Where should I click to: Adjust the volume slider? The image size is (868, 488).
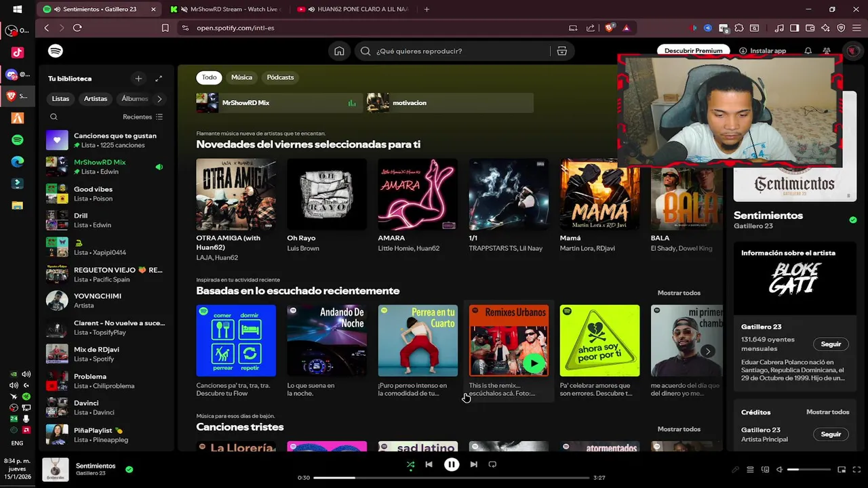[809, 470]
